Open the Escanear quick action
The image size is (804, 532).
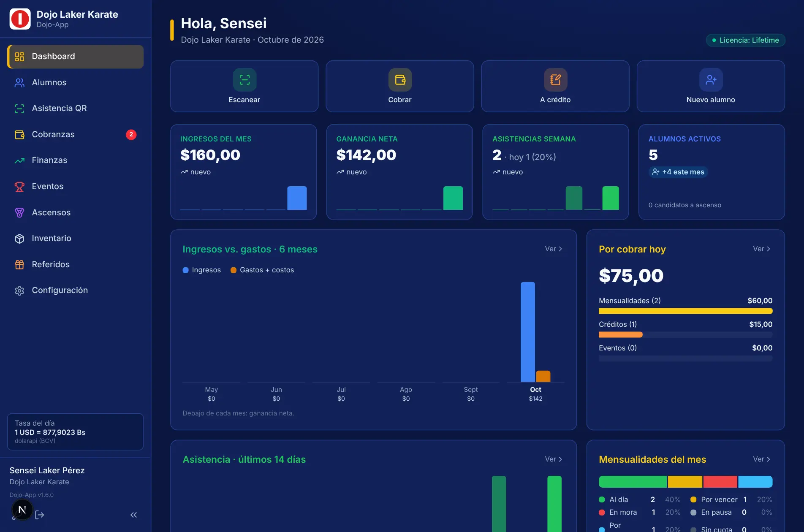pyautogui.click(x=244, y=86)
